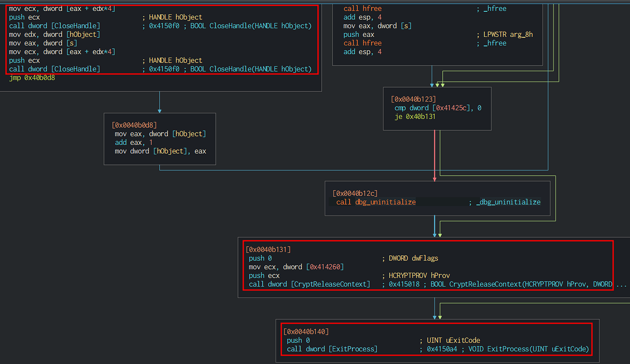This screenshot has height=364, width=630.
Task: Click push 0 with dwFlags comment
Action: coord(260,258)
